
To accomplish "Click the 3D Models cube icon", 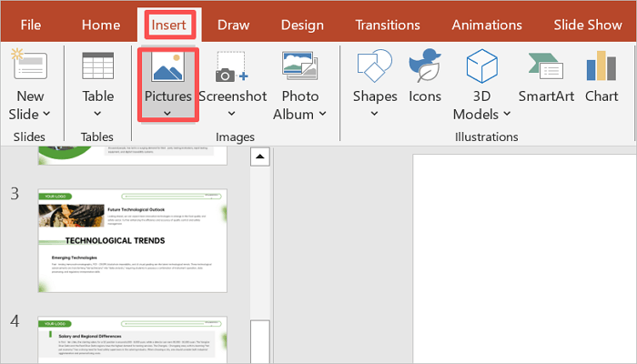I will click(481, 66).
